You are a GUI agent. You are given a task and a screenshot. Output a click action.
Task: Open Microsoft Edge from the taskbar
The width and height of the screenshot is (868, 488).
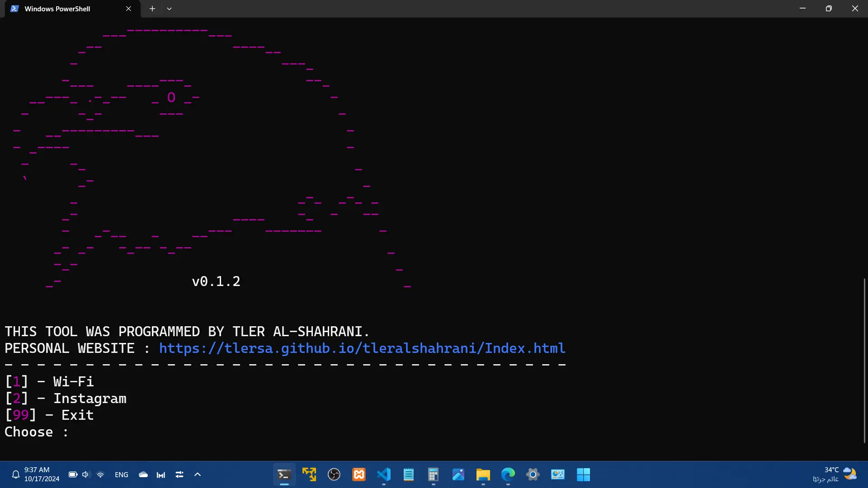508,474
